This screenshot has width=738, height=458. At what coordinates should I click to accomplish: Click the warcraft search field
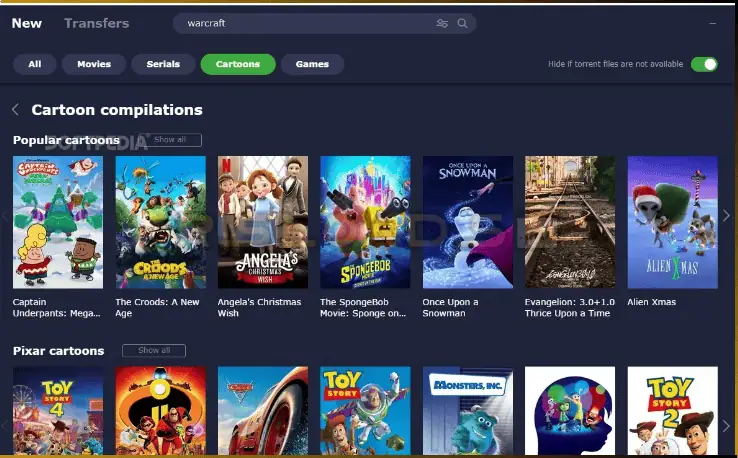coord(300,23)
